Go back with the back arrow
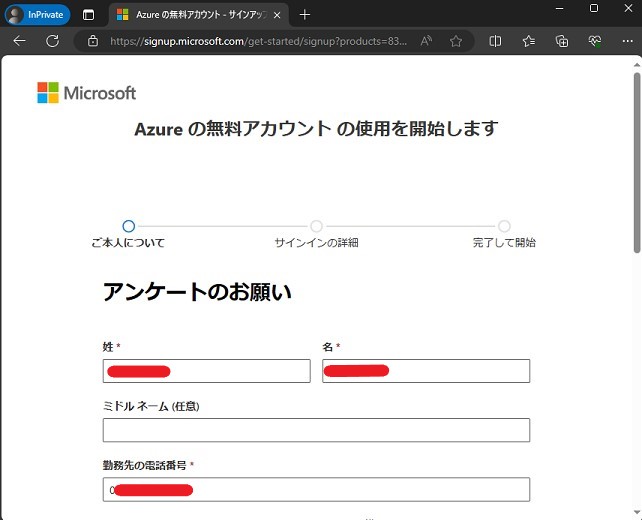Viewport: 642px width, 520px height. 19,41
